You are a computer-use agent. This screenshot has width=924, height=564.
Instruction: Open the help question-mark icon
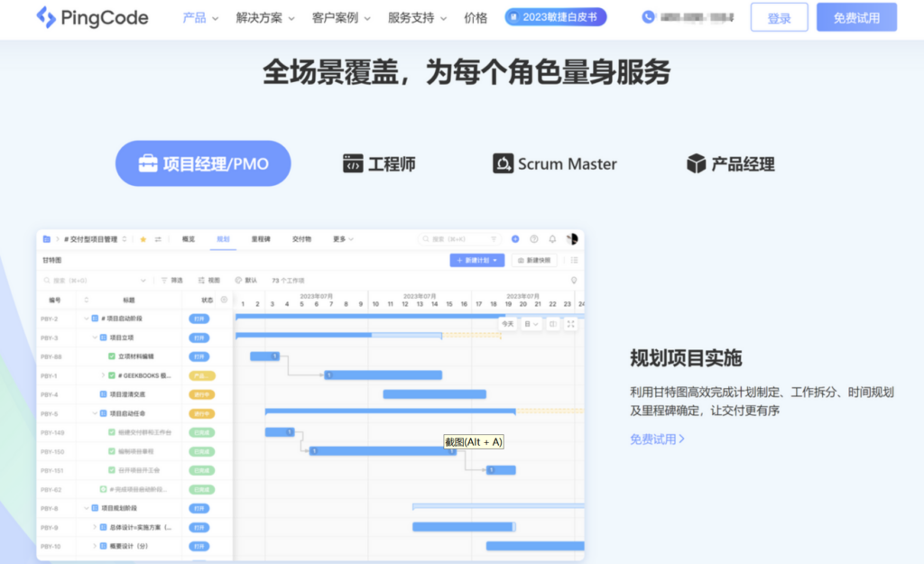[x=534, y=239]
